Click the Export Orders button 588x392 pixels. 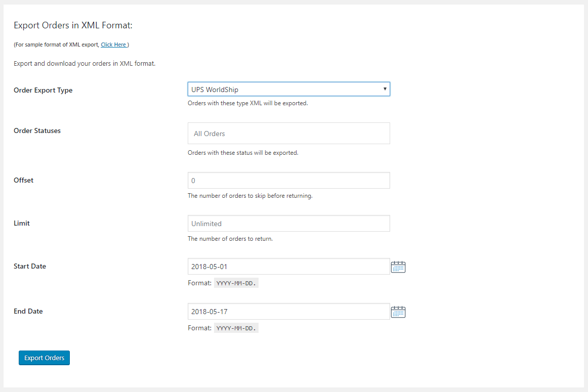[44, 358]
